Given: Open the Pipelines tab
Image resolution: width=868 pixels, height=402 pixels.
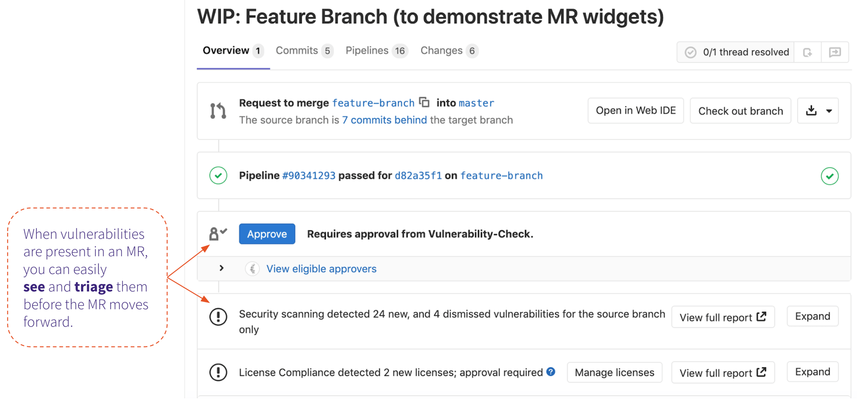Looking at the screenshot, I should (368, 50).
